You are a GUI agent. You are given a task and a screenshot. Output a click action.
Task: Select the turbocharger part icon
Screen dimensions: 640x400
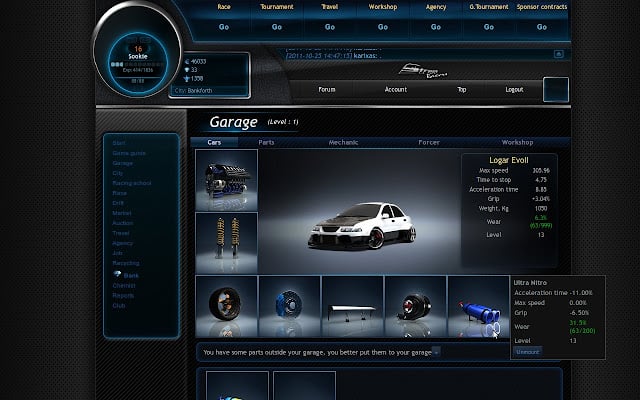tap(416, 307)
